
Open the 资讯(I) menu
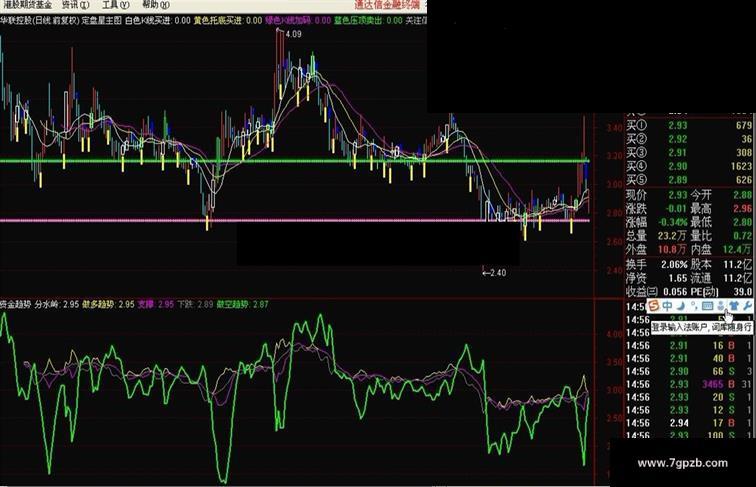pos(76,5)
